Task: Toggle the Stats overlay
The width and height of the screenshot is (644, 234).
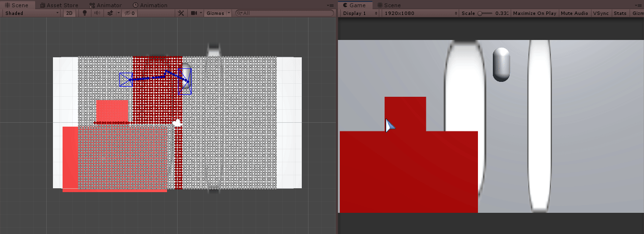Action: click(620, 13)
